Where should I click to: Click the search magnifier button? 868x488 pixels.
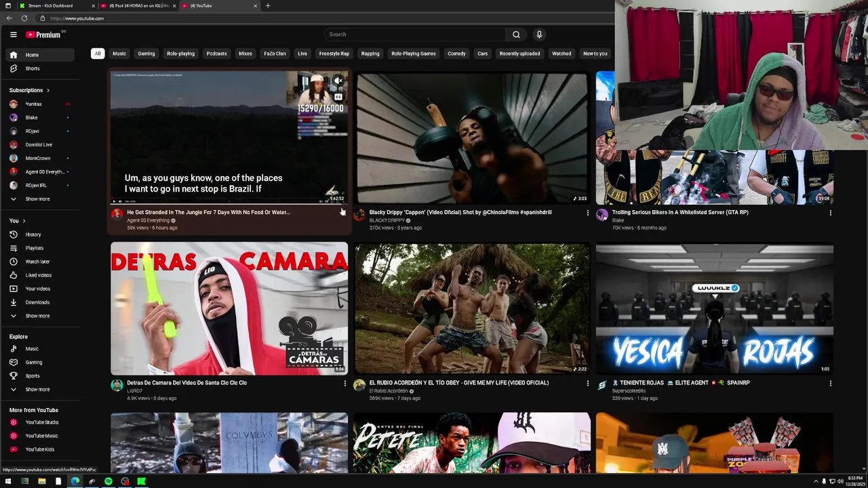(516, 35)
